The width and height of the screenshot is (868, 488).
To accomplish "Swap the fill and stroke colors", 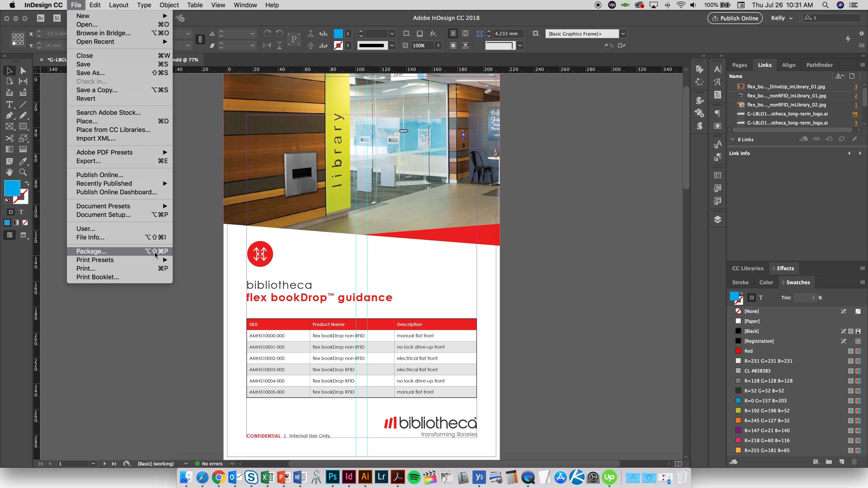I will pyautogui.click(x=27, y=183).
